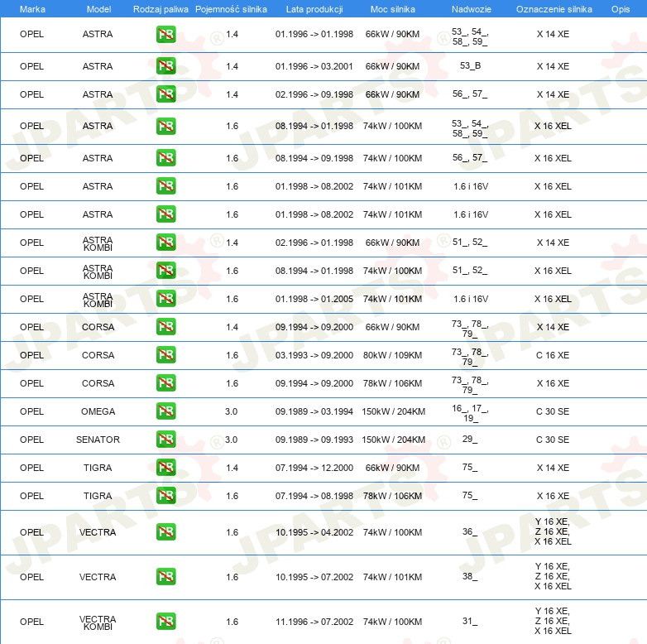This screenshot has width=647, height=644.
Task: Click 150kW / 204KM in Senator row
Action: click(393, 440)
